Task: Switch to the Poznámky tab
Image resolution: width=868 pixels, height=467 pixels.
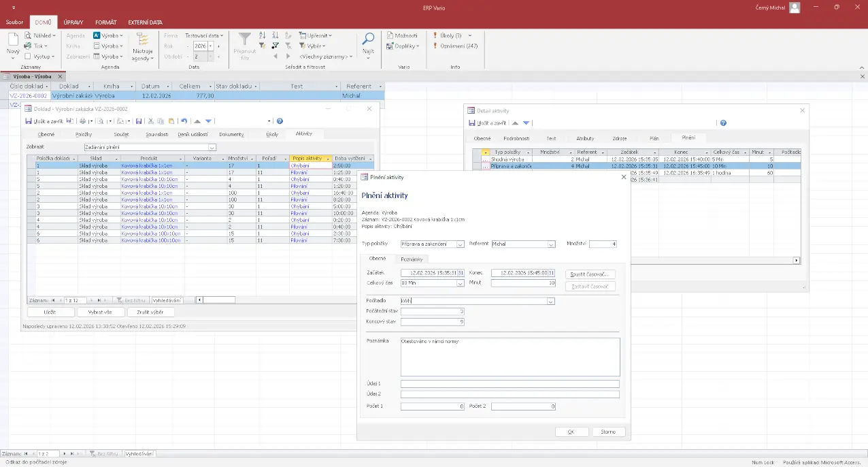Action: pos(412,259)
